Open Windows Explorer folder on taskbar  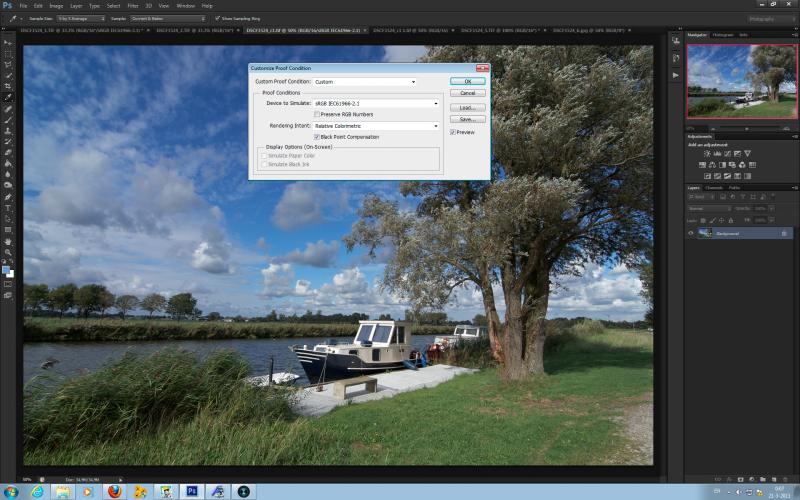point(63,491)
